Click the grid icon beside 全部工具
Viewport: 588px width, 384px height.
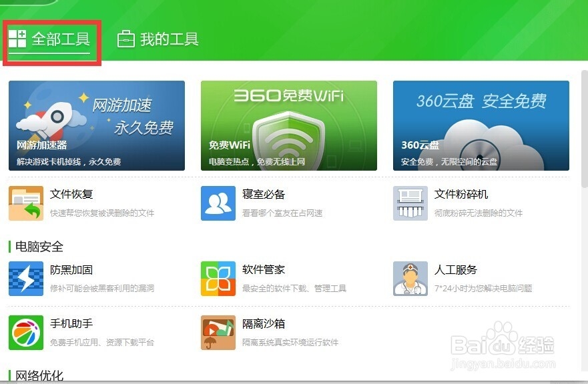click(x=18, y=39)
